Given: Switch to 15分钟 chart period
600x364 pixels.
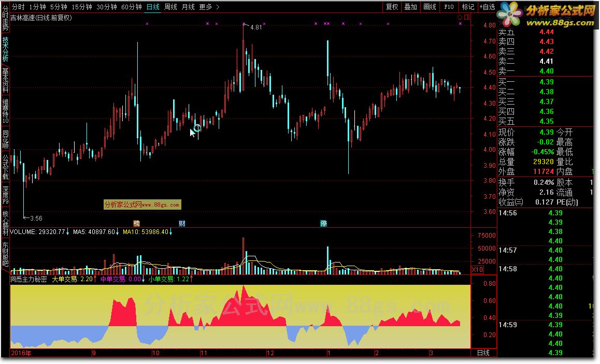Looking at the screenshot, I should tap(82, 7).
